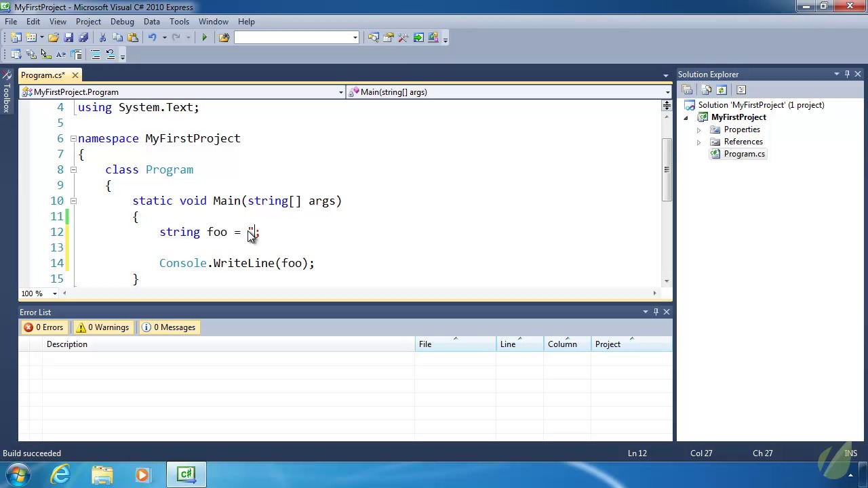Sort the Error List by the Line column
Viewport: 868px width, 488px height.
(520, 344)
